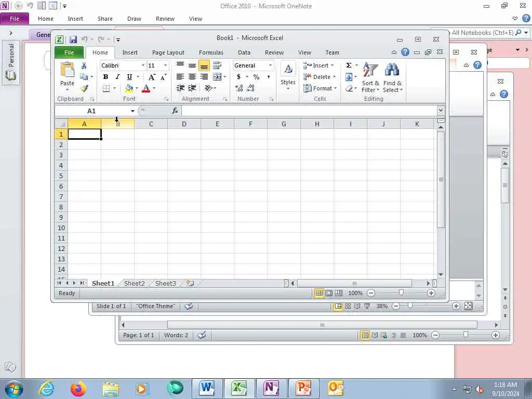
Task: Toggle Italic formatting in Excel
Action: tap(117, 77)
